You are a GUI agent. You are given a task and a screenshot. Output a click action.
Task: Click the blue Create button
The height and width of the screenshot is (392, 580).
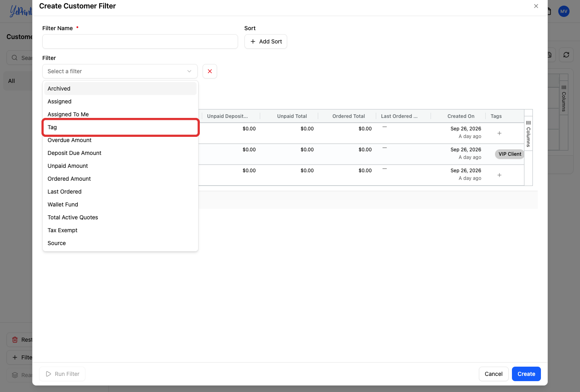click(x=526, y=374)
